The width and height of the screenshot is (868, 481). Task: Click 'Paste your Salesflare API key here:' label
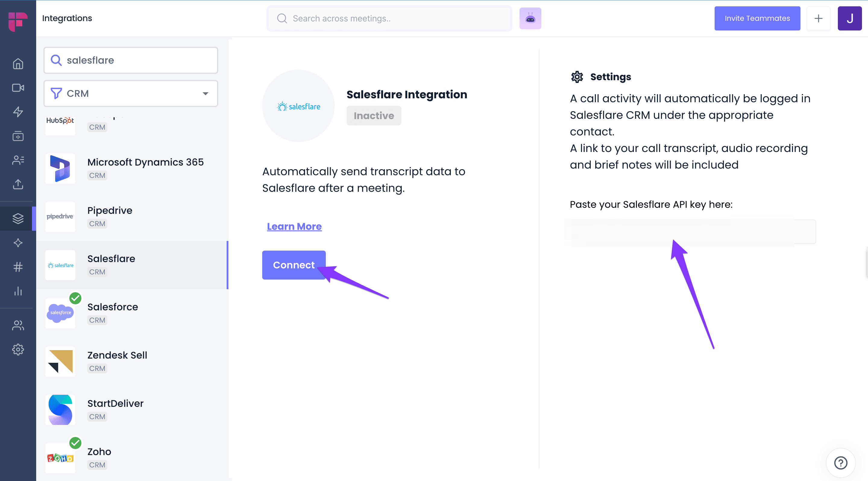coord(651,204)
